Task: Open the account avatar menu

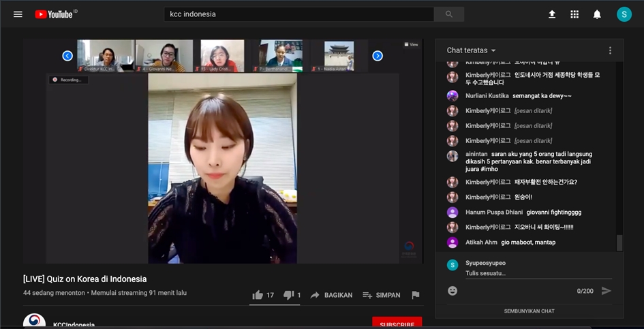Action: click(x=624, y=14)
